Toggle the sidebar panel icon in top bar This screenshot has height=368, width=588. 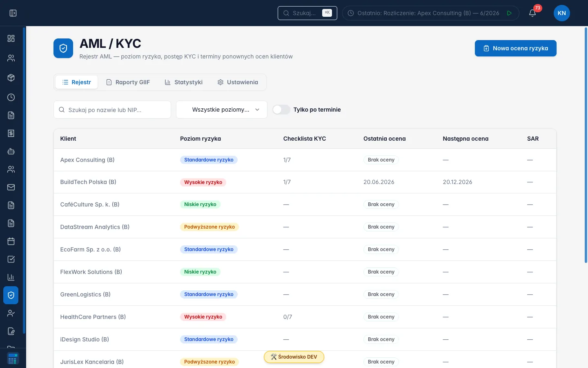click(x=13, y=13)
